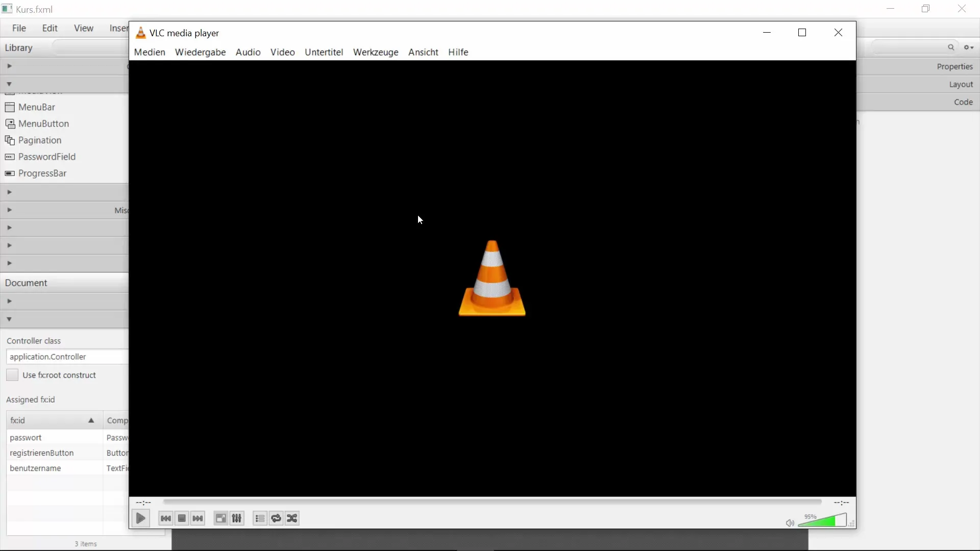Open Scene Builder File menu
Viewport: 980px width, 551px height.
click(x=19, y=28)
